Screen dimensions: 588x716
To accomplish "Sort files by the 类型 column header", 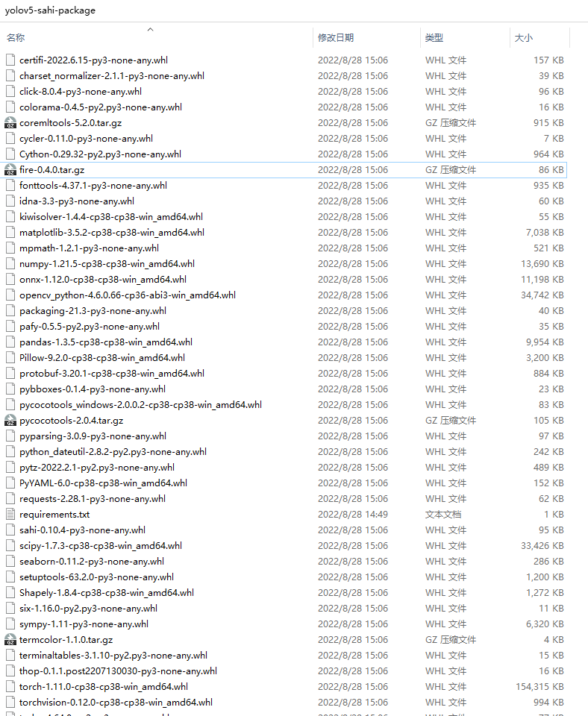I will 434,38.
